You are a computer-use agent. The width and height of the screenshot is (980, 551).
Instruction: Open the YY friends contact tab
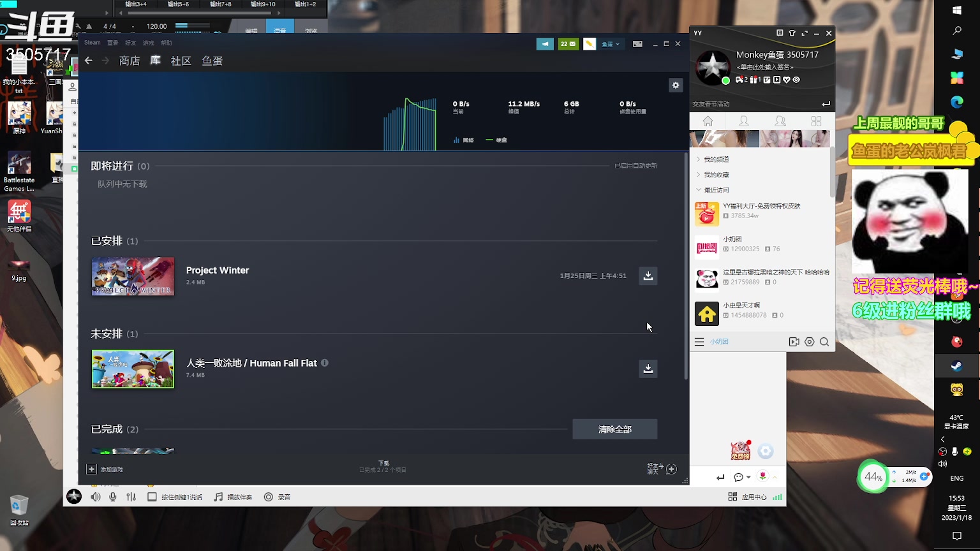pos(744,121)
